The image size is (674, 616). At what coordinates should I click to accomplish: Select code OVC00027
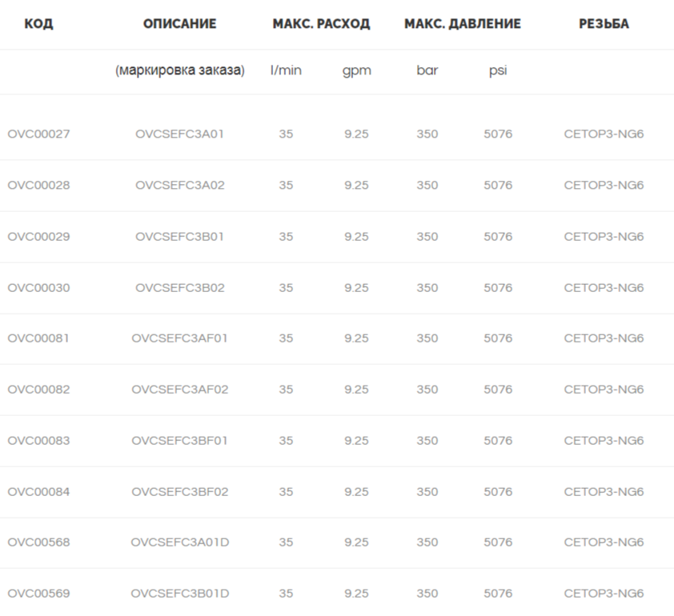click(x=38, y=134)
